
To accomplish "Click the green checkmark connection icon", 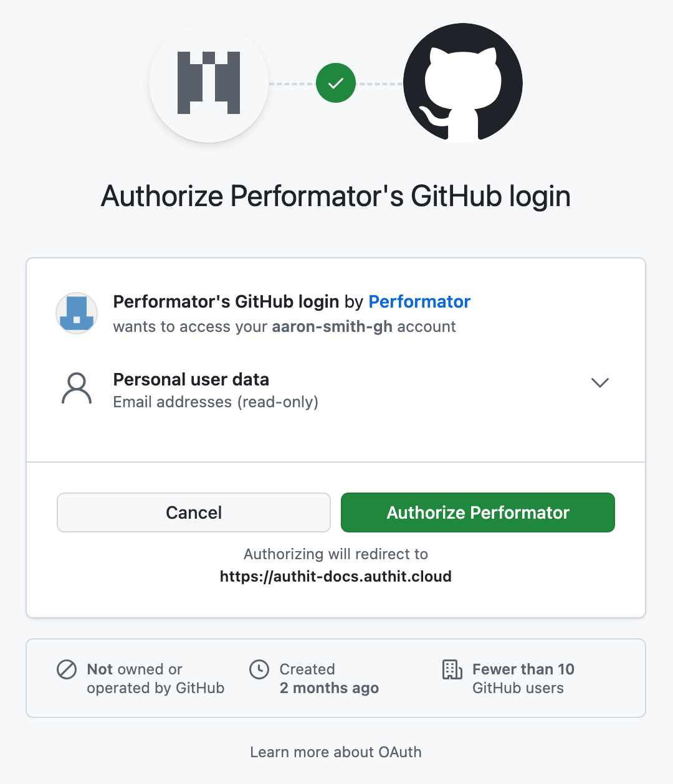I will pyautogui.click(x=335, y=82).
